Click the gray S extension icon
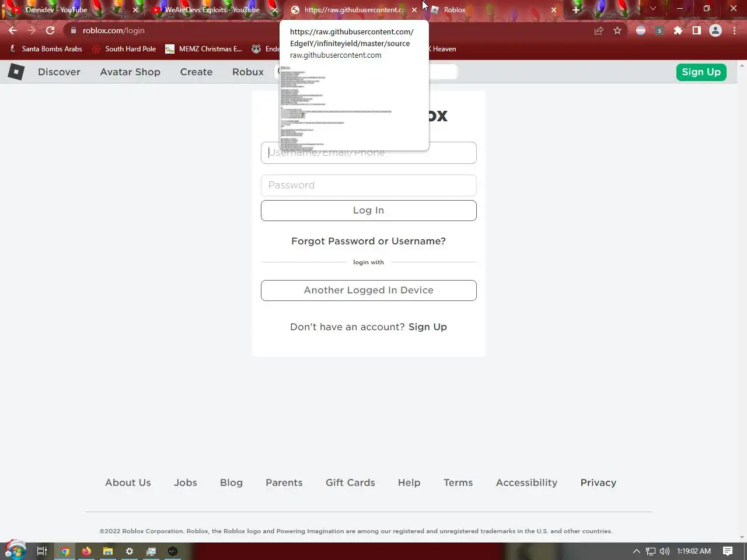 click(x=659, y=30)
